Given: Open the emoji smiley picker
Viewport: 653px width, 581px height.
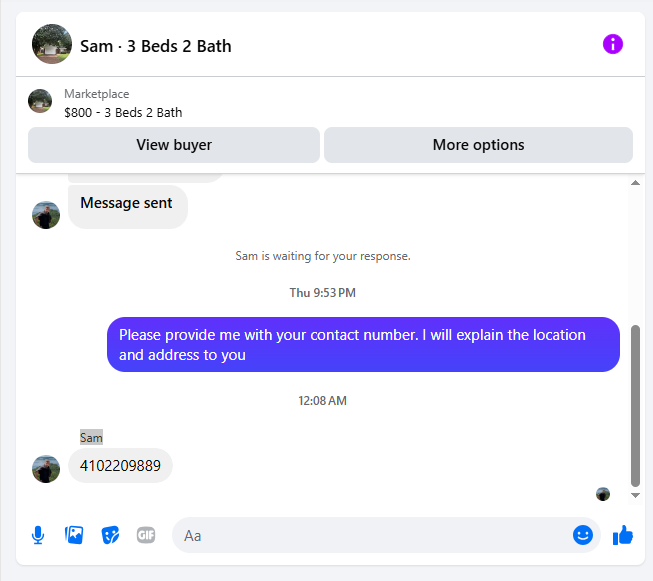Looking at the screenshot, I should 583,535.
